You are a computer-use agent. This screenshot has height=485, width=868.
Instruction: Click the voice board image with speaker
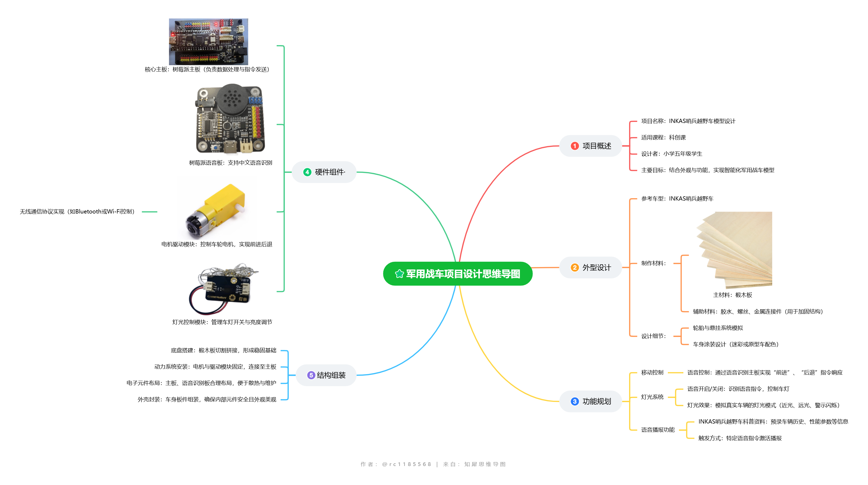click(230, 119)
